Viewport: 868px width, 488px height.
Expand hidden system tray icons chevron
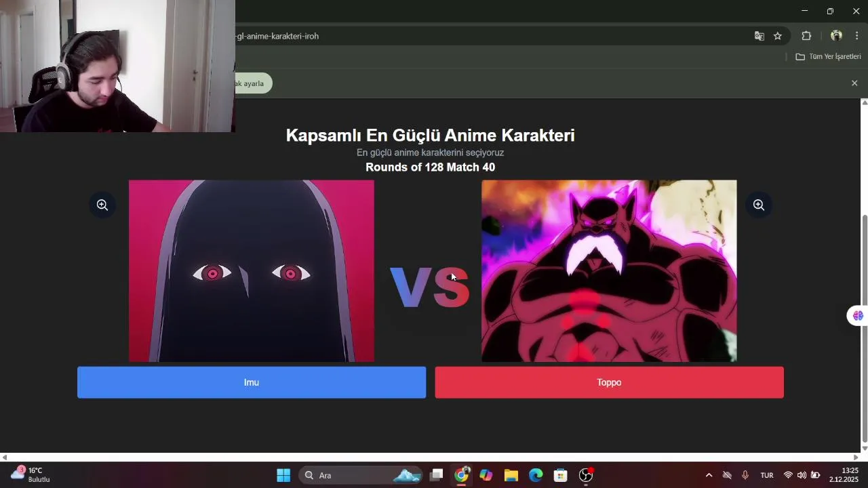click(x=709, y=475)
